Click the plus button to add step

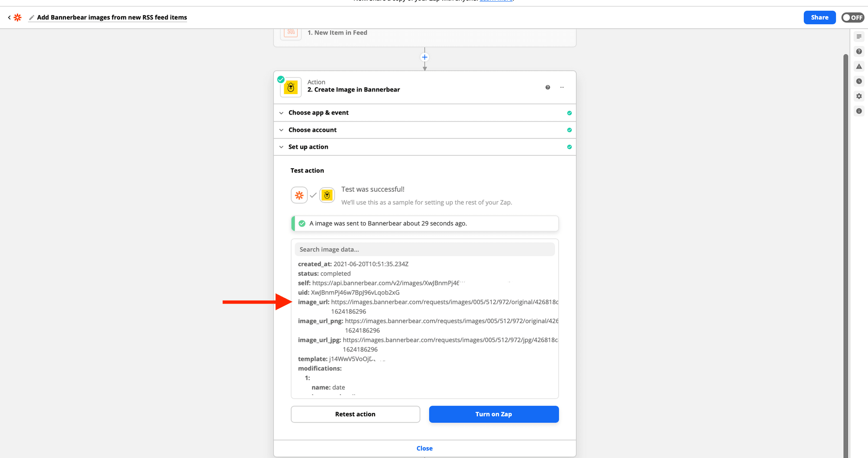pyautogui.click(x=424, y=57)
